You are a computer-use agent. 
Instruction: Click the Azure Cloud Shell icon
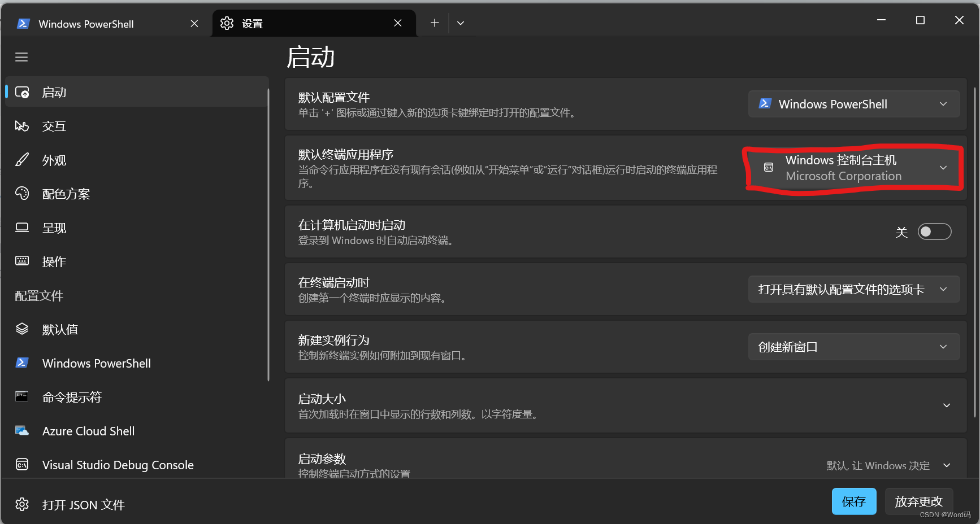click(22, 430)
